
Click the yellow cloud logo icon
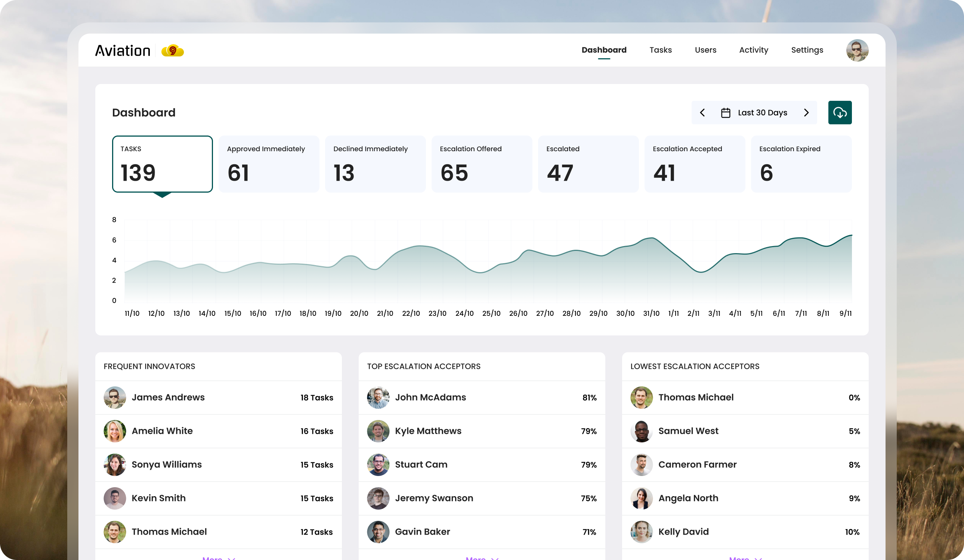[x=173, y=50]
